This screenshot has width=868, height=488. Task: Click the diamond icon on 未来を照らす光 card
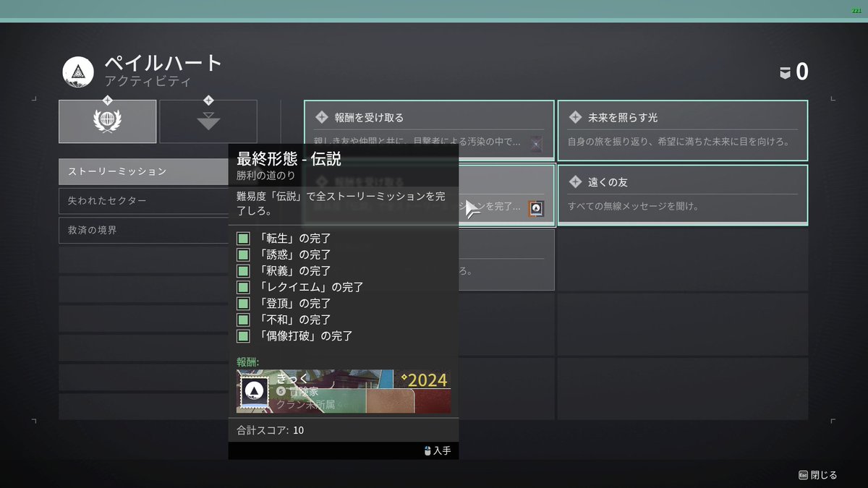[575, 117]
